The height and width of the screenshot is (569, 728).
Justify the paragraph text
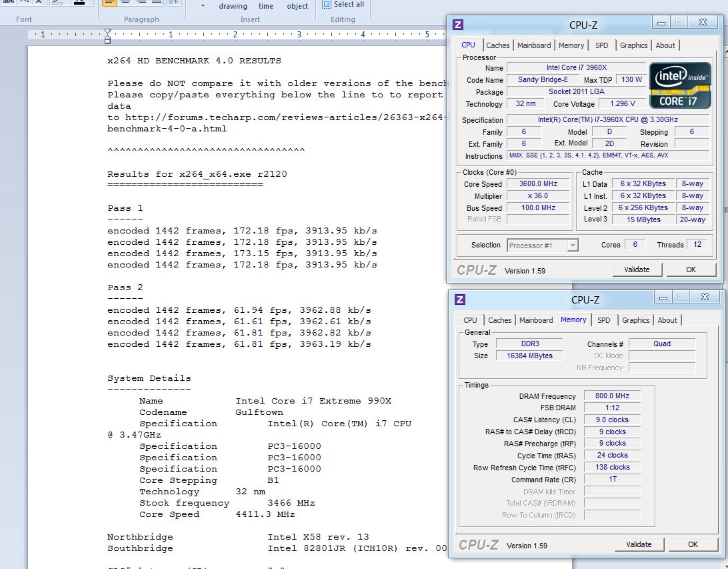point(157,2)
